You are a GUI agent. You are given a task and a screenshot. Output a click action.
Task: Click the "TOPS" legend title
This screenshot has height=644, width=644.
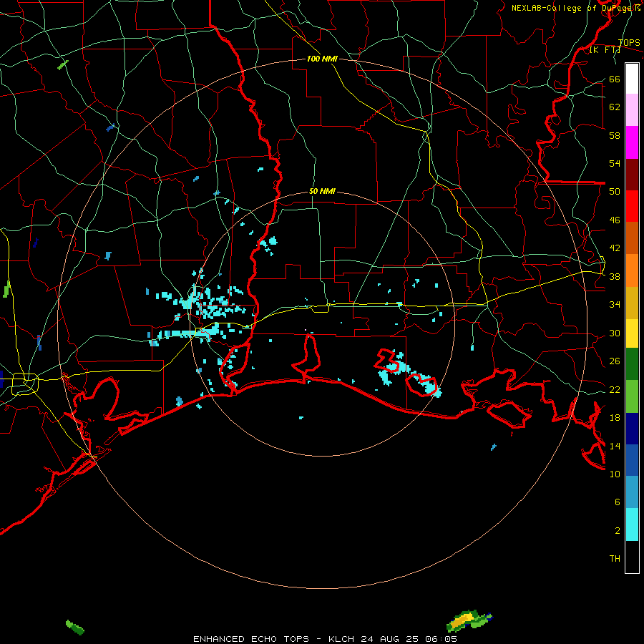click(629, 42)
